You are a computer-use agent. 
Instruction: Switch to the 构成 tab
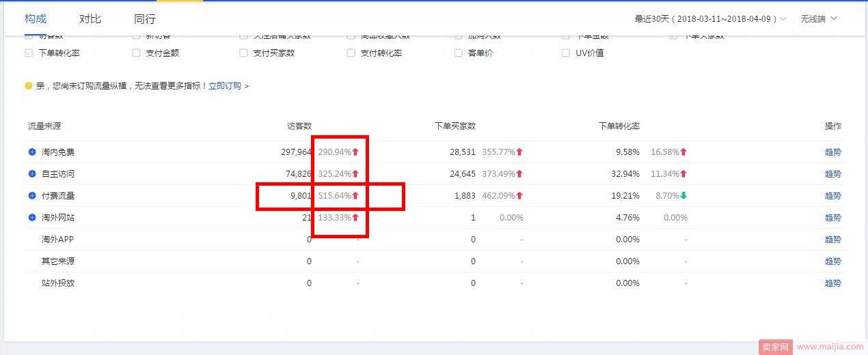click(x=36, y=18)
